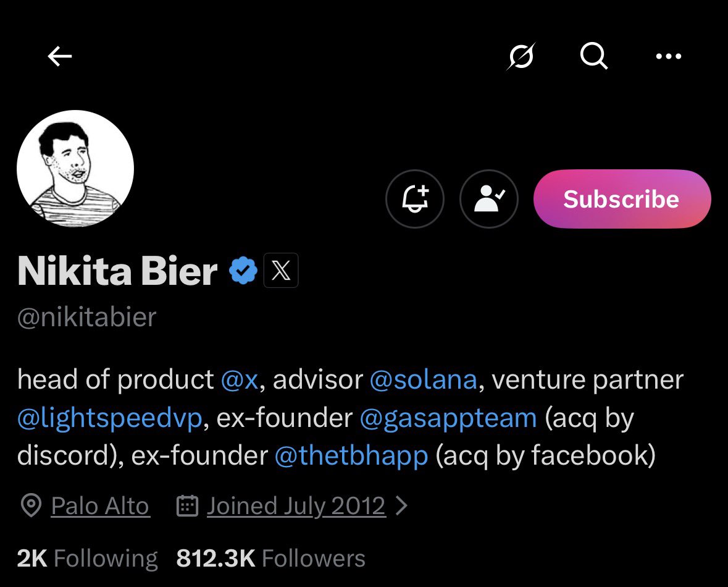Open the @solana mention link
Image resolution: width=728 pixels, height=587 pixels.
point(423,379)
